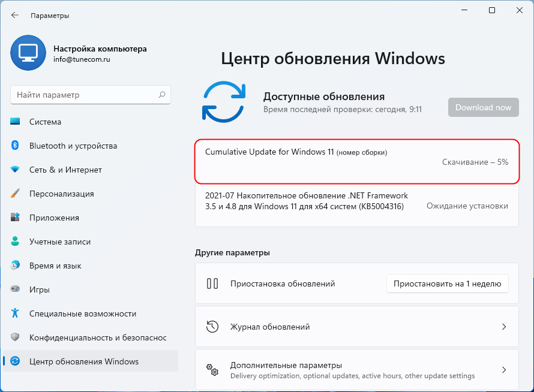This screenshot has height=392, width=534.
Task: Click the back arrow icon
Action: tap(14, 15)
